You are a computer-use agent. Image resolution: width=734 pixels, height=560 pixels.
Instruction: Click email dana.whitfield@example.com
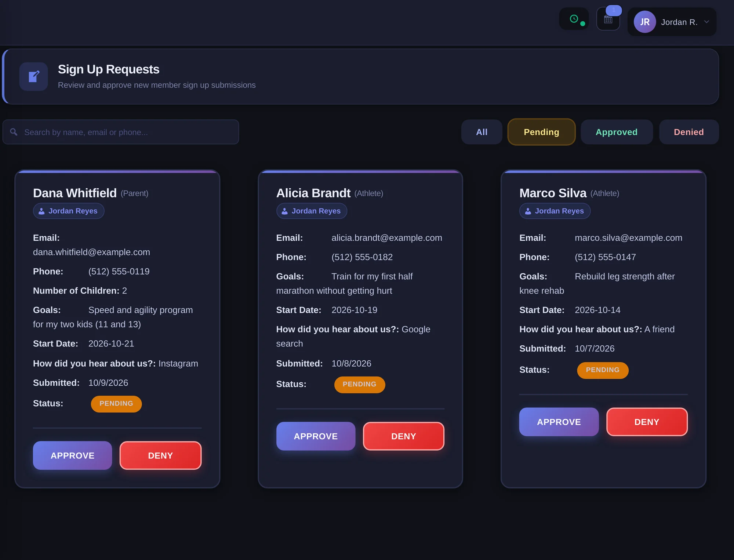(x=91, y=252)
